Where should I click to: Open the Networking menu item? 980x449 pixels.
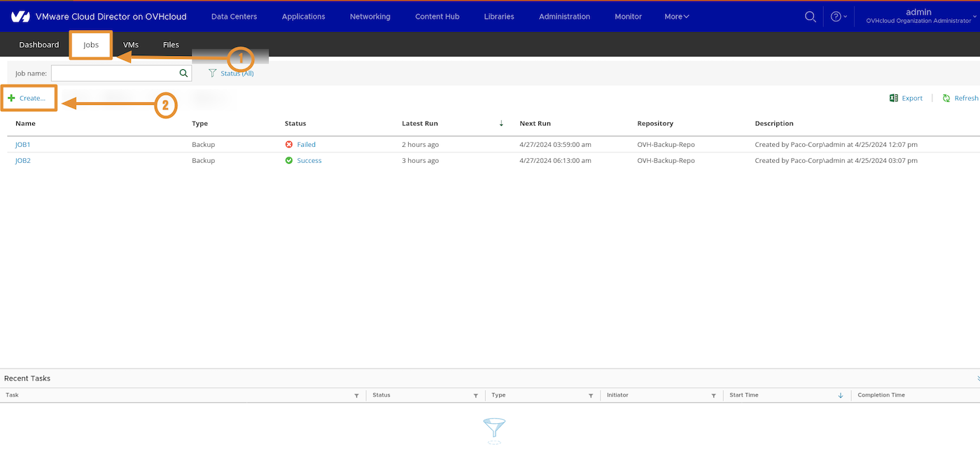[370, 16]
